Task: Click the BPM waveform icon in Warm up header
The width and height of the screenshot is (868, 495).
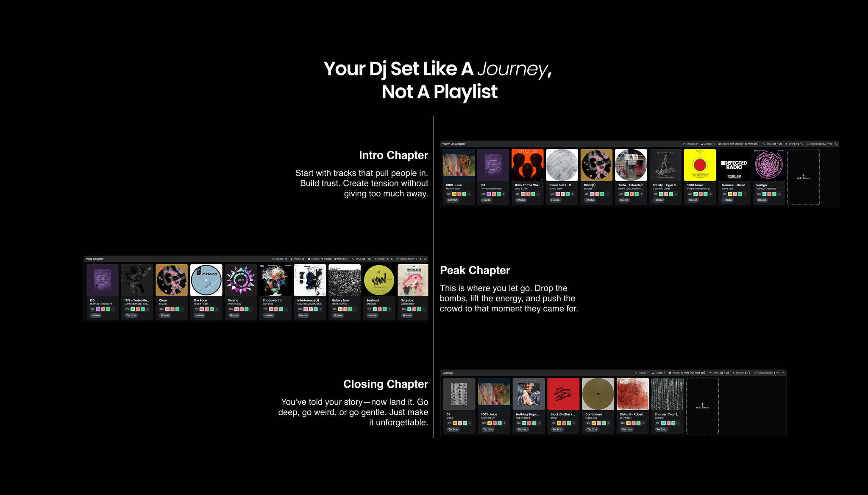Action: click(764, 144)
